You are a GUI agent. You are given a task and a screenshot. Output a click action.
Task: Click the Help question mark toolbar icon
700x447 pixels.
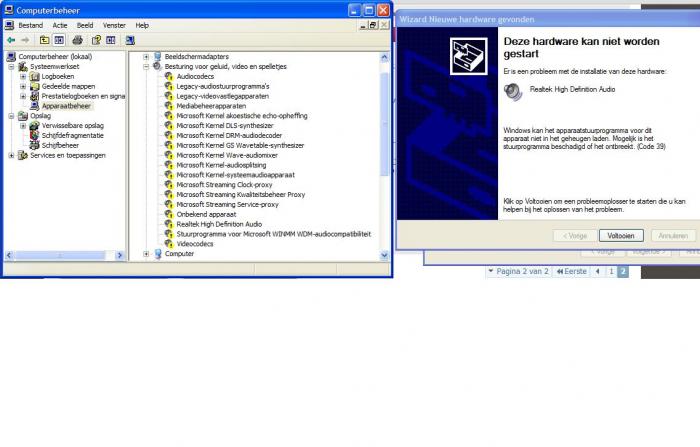click(96, 40)
